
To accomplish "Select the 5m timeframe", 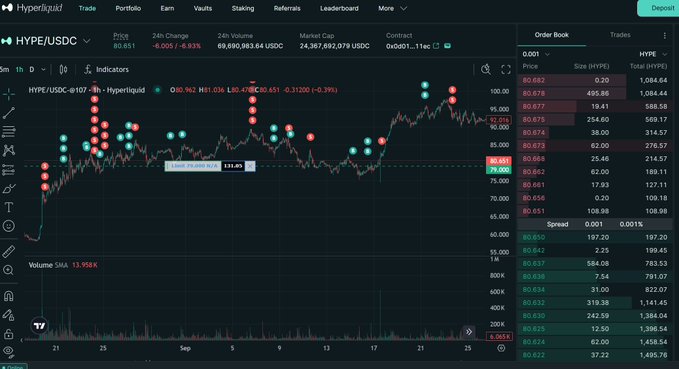I will (x=5, y=69).
